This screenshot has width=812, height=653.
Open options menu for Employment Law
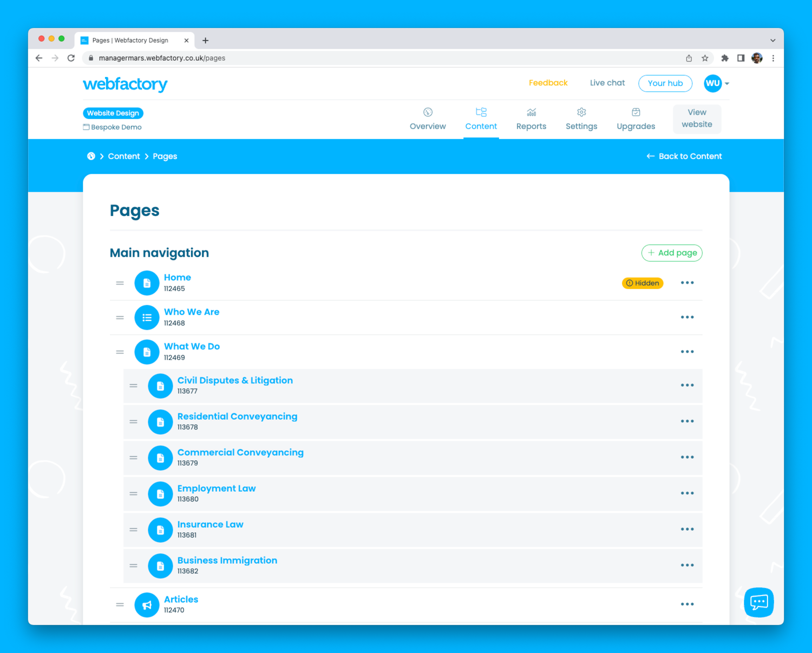click(x=687, y=493)
